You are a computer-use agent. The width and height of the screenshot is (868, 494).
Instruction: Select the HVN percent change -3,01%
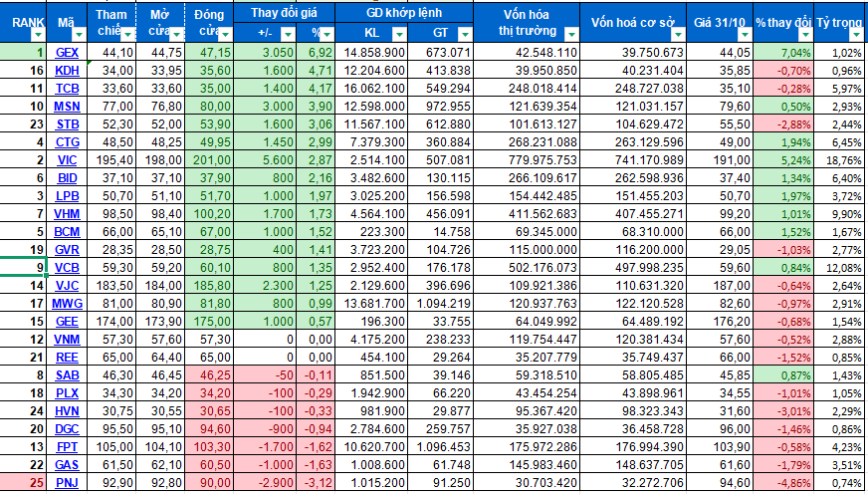[783, 411]
